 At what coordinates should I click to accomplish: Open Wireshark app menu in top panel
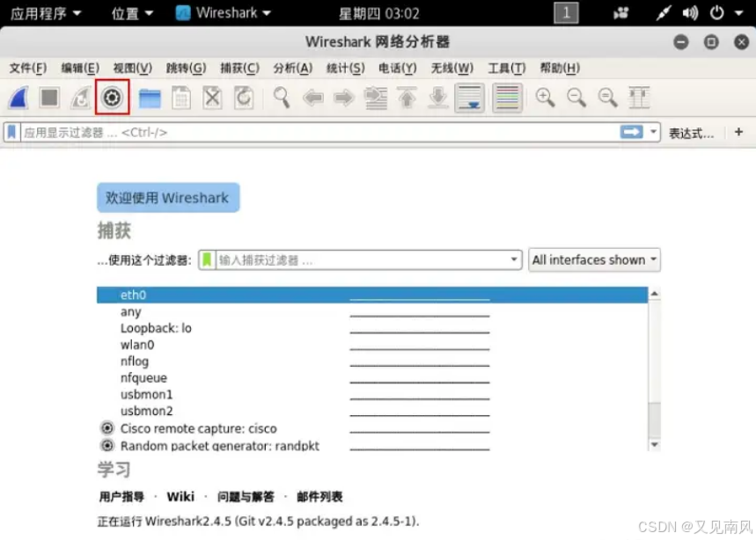click(224, 13)
